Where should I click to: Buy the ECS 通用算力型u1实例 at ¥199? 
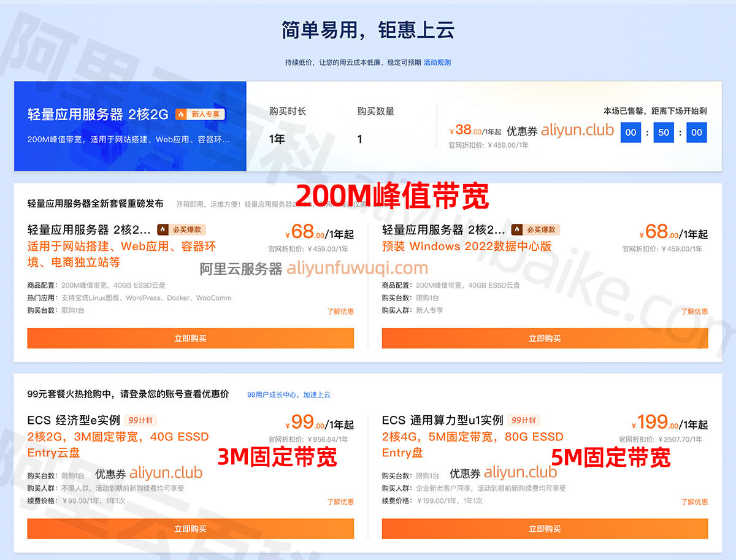[x=545, y=529]
